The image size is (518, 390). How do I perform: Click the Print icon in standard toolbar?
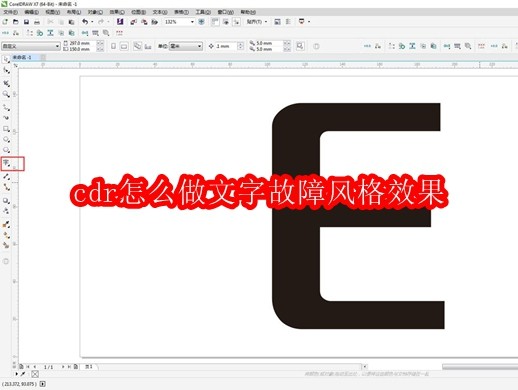(37, 22)
